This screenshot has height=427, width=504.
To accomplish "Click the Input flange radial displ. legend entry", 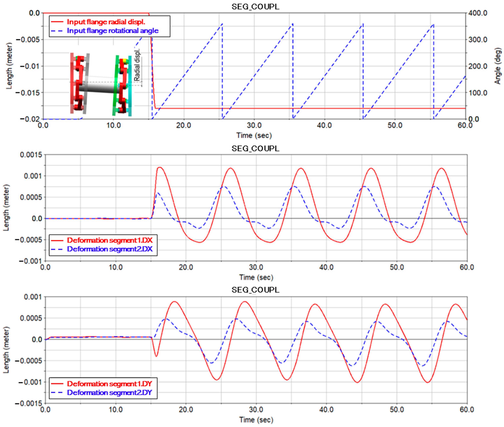I will 106,22.
